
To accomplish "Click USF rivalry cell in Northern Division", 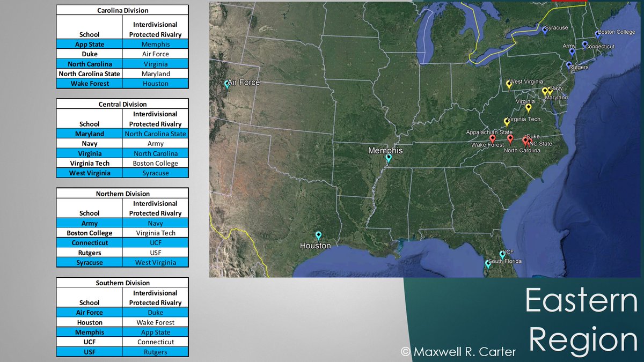I will click(x=156, y=253).
